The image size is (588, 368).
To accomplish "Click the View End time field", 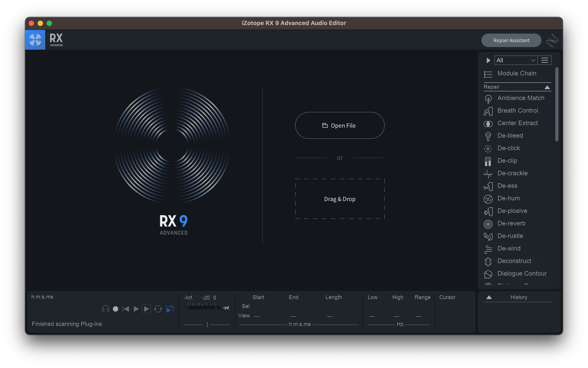I will pos(293,316).
